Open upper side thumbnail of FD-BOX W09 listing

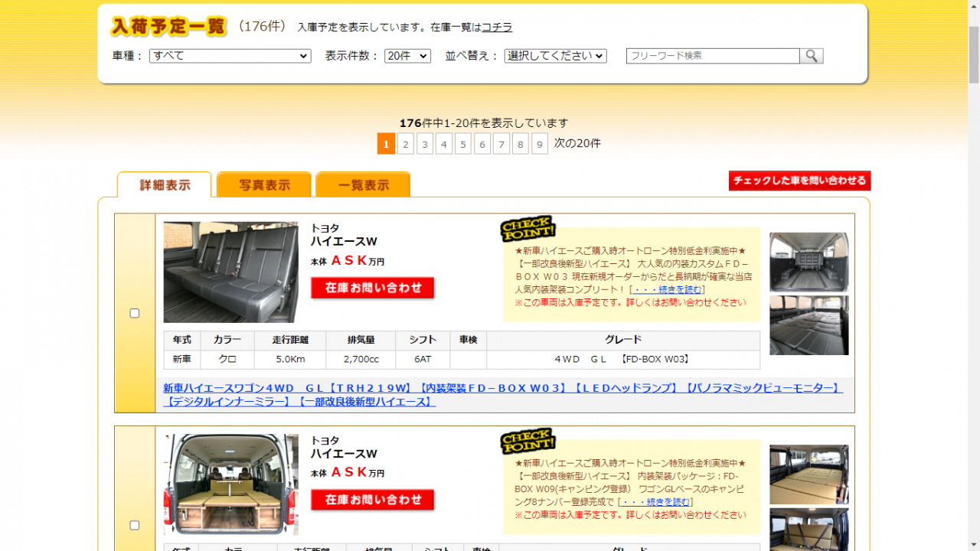point(809,474)
